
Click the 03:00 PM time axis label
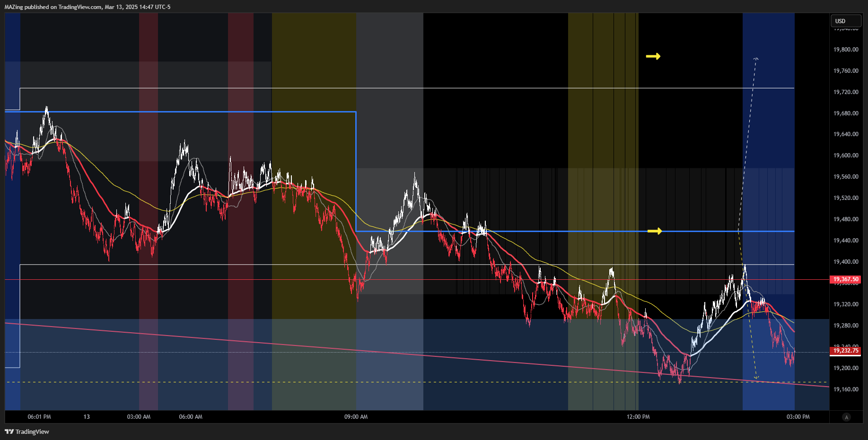(798, 417)
